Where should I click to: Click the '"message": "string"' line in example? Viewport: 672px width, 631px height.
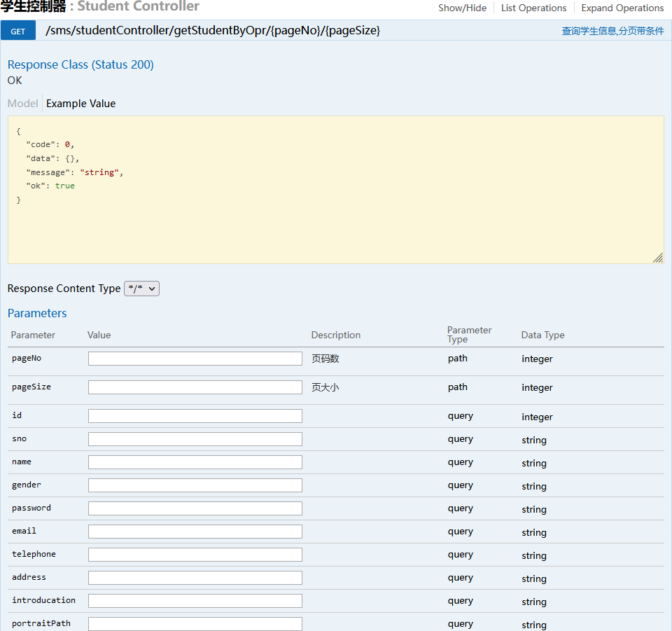[x=75, y=172]
